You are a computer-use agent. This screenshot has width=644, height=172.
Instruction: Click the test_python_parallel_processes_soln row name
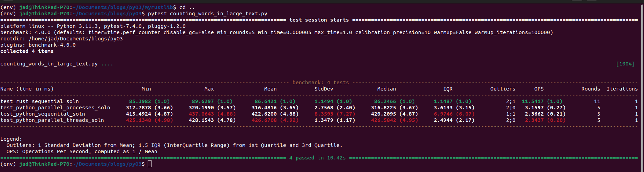point(55,108)
